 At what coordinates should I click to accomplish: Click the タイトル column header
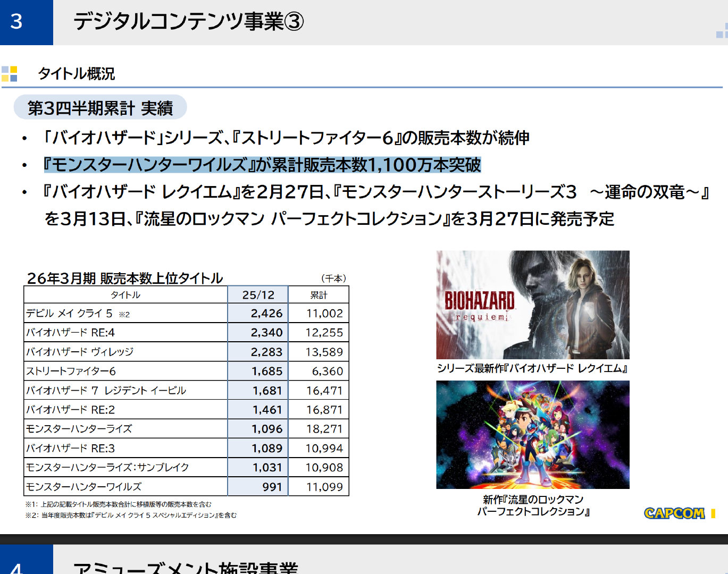(x=125, y=295)
